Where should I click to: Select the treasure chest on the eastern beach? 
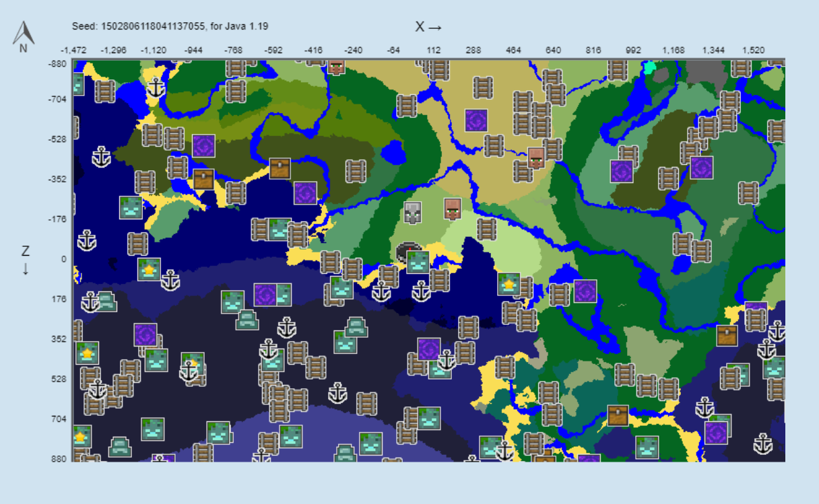(x=727, y=335)
